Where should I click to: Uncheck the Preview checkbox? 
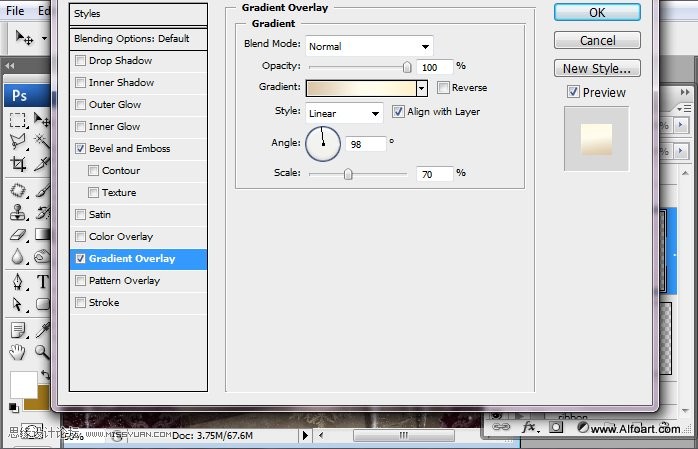573,92
